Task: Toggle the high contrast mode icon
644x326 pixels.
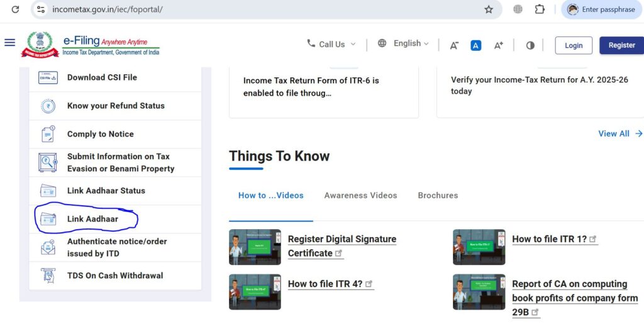Action: (x=530, y=45)
